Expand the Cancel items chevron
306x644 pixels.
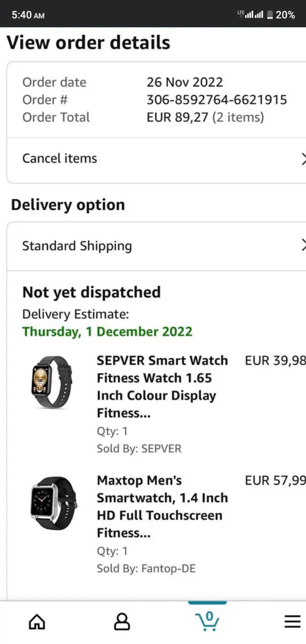302,159
